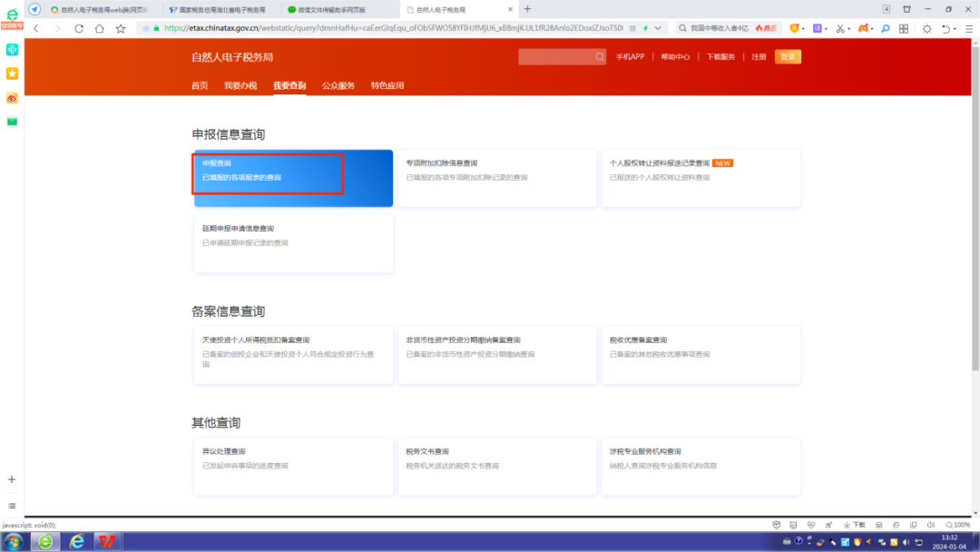Open the system tray volume icon

click(906, 542)
